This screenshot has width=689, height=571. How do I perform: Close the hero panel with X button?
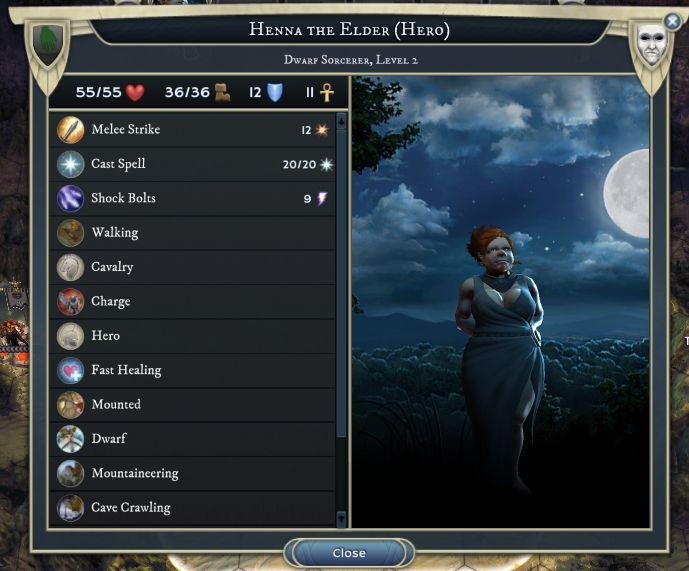672,21
